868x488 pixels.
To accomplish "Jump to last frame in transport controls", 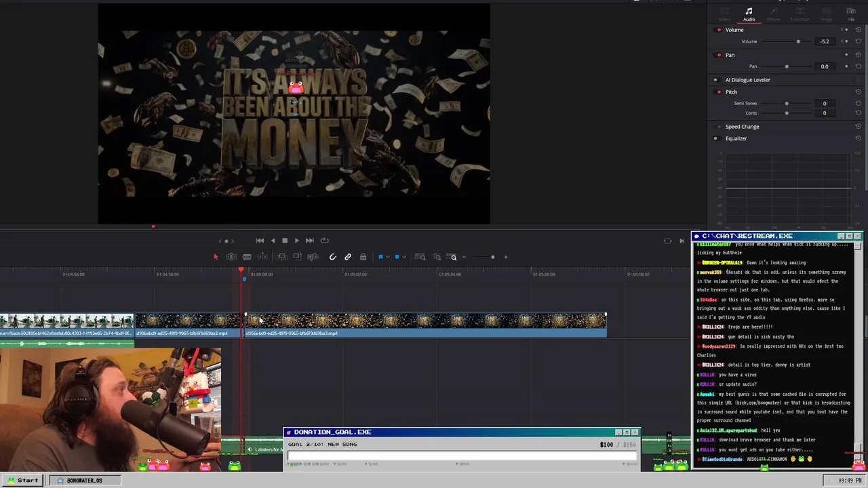I will [310, 241].
